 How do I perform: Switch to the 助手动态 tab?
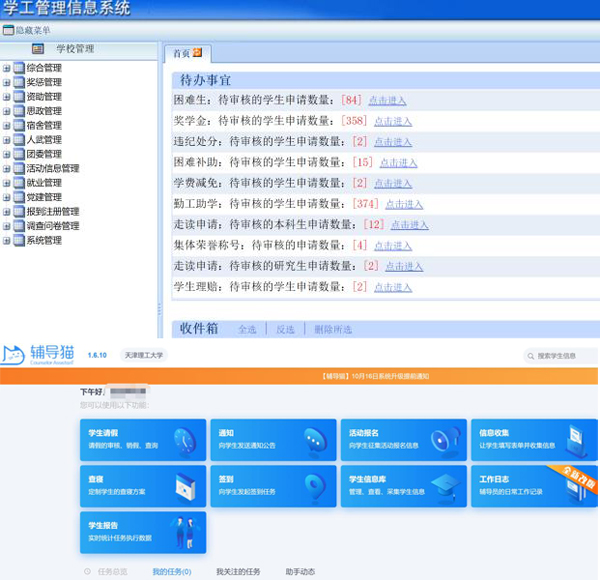click(299, 571)
